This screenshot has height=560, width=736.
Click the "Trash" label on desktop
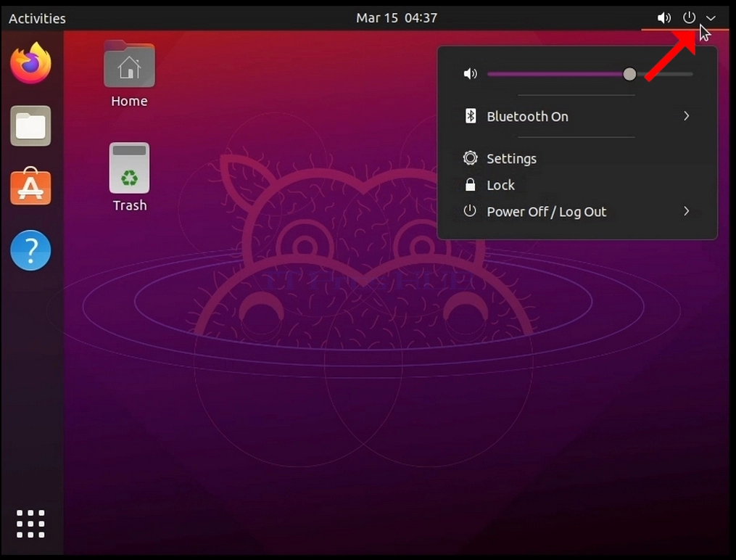pos(130,205)
